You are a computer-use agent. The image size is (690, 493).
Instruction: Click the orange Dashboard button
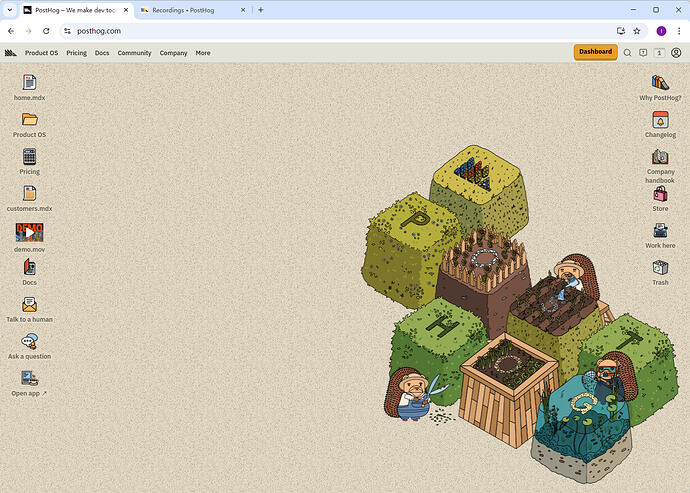(x=595, y=52)
